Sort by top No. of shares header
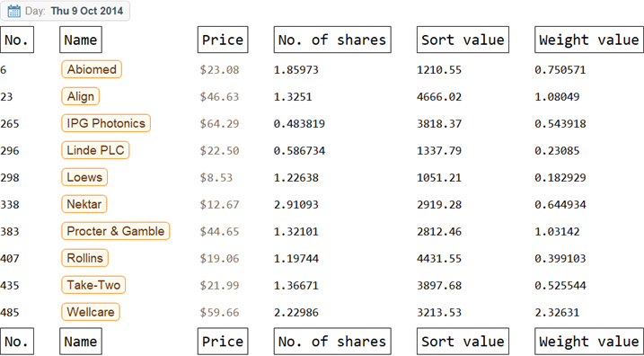 (332, 40)
